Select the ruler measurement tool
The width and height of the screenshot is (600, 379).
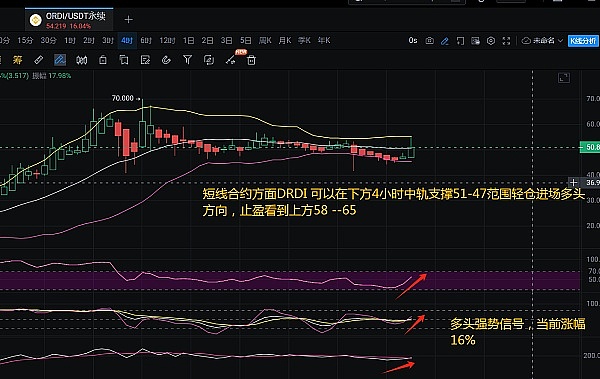point(38,60)
